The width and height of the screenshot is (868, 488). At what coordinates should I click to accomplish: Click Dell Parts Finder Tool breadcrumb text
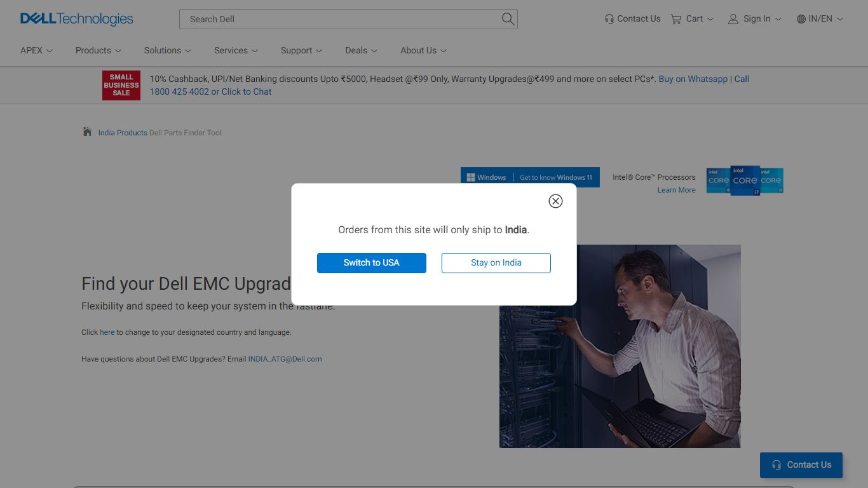click(x=186, y=133)
